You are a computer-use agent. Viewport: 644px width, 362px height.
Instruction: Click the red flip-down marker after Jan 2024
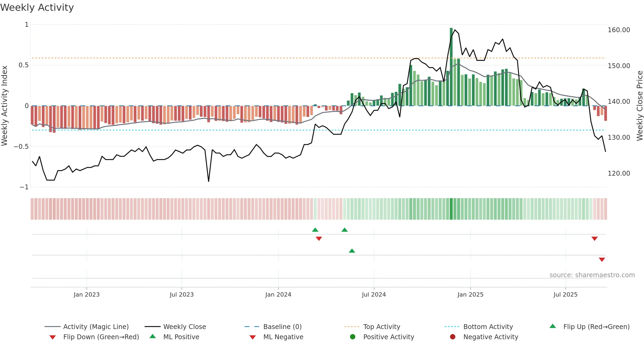319,239
